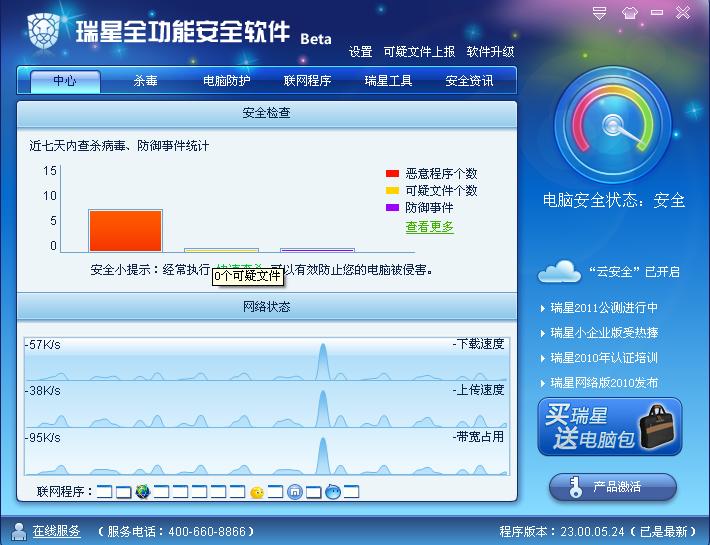Screen dimensions: 710x545
Task: Click the 买瑞星送电脑包 banner
Action: click(609, 426)
